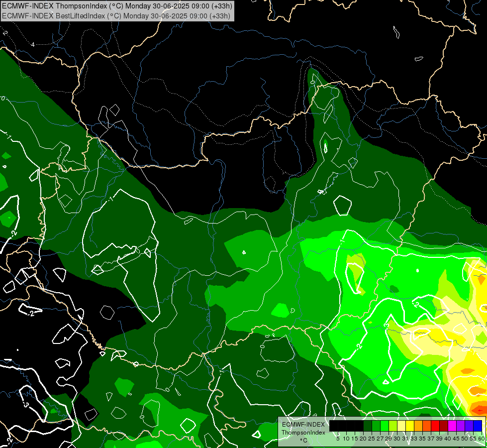
Task: Click legend tick value 15
Action: pyautogui.click(x=355, y=439)
